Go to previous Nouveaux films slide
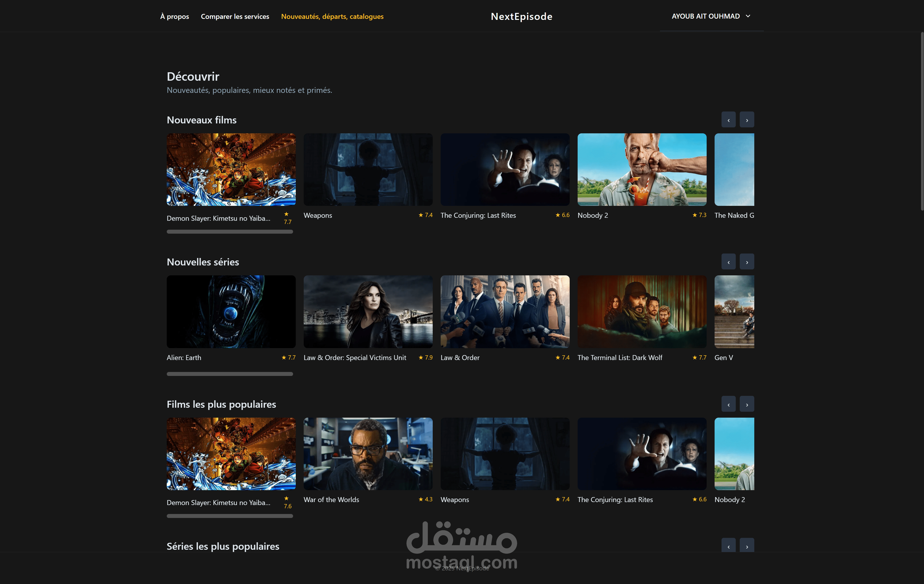Screen dimensions: 924x584 point(728,120)
